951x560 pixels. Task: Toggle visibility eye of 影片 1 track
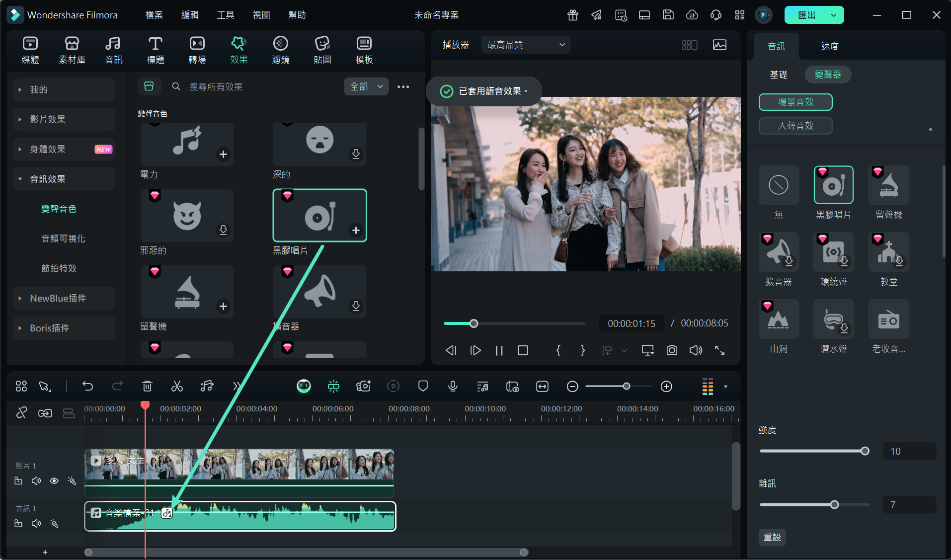point(54,480)
